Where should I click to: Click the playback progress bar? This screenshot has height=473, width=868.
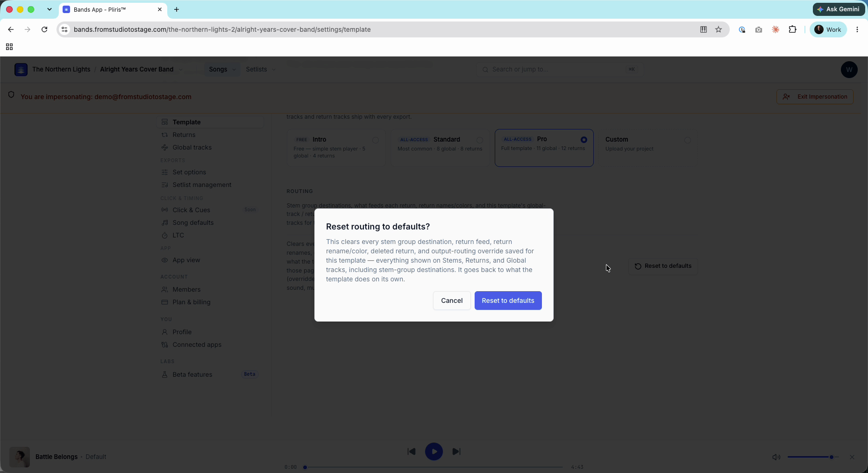point(434,467)
